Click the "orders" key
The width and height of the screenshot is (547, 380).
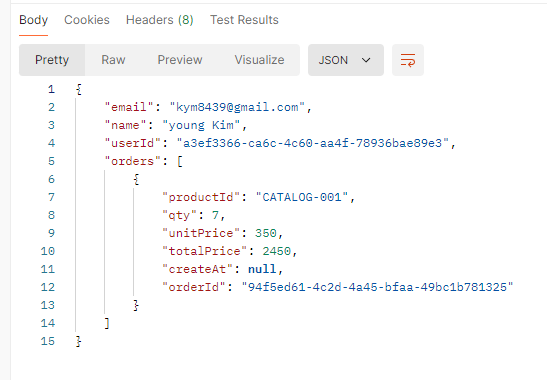[133, 161]
